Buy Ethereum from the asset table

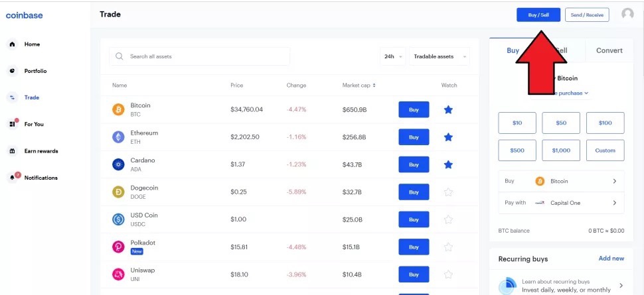[x=414, y=137]
